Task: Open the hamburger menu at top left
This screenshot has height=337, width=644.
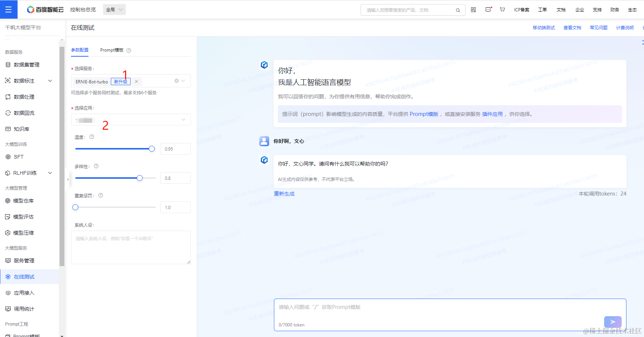Action: click(8, 10)
